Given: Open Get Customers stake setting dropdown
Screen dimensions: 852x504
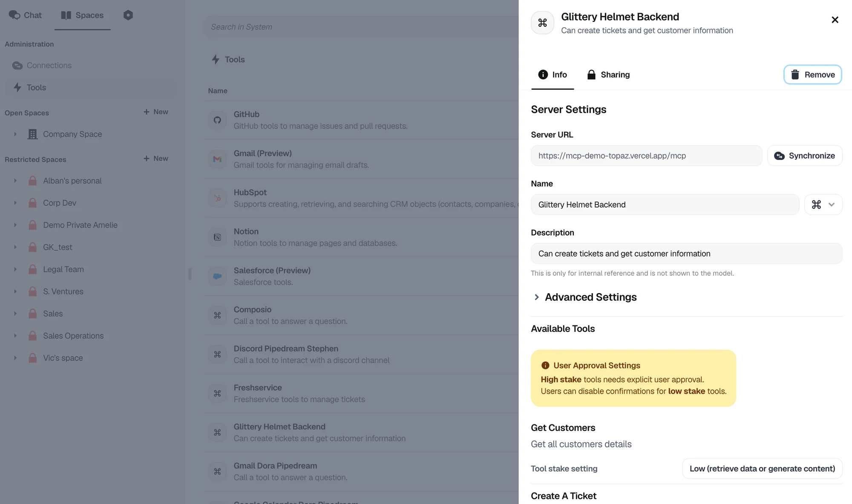Looking at the screenshot, I should (762, 469).
